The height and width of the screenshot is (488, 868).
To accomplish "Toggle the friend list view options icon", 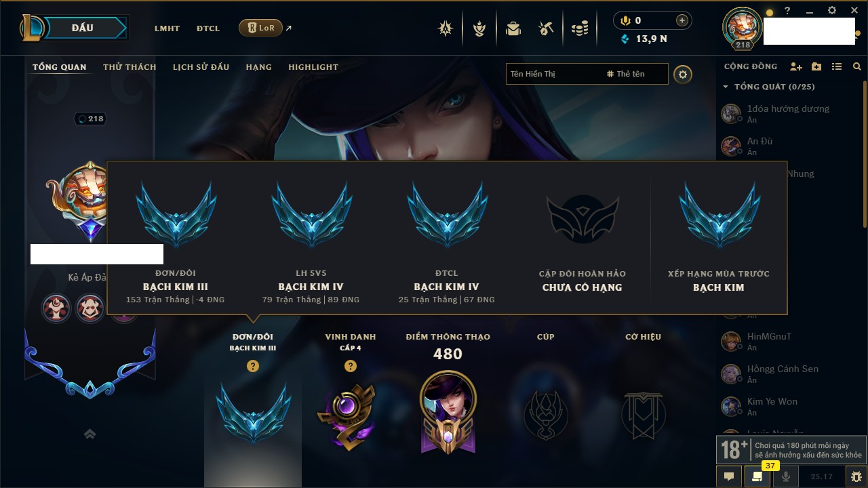I will (837, 66).
